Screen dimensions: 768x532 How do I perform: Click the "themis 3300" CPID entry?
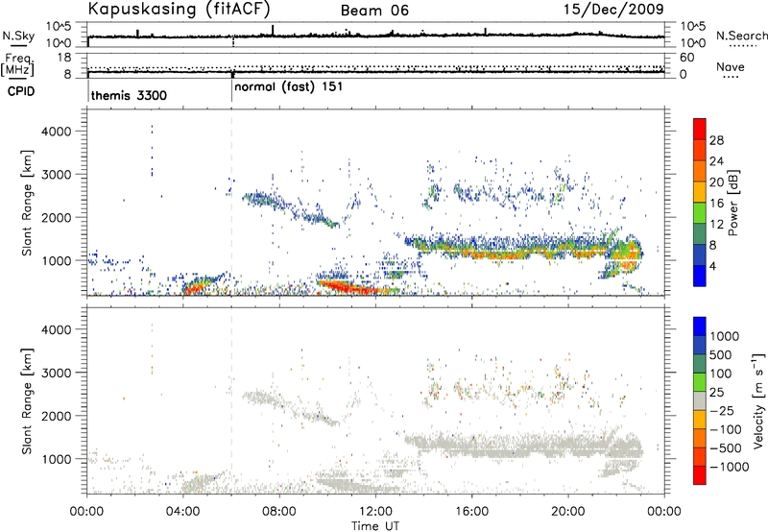point(129,95)
